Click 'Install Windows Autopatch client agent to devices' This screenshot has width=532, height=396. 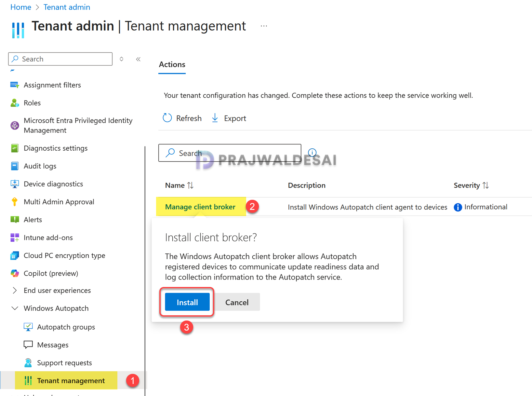(367, 207)
